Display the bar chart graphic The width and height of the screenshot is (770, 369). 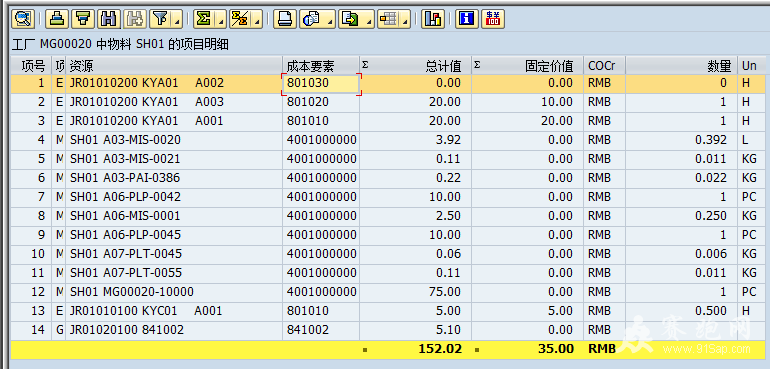(433, 19)
